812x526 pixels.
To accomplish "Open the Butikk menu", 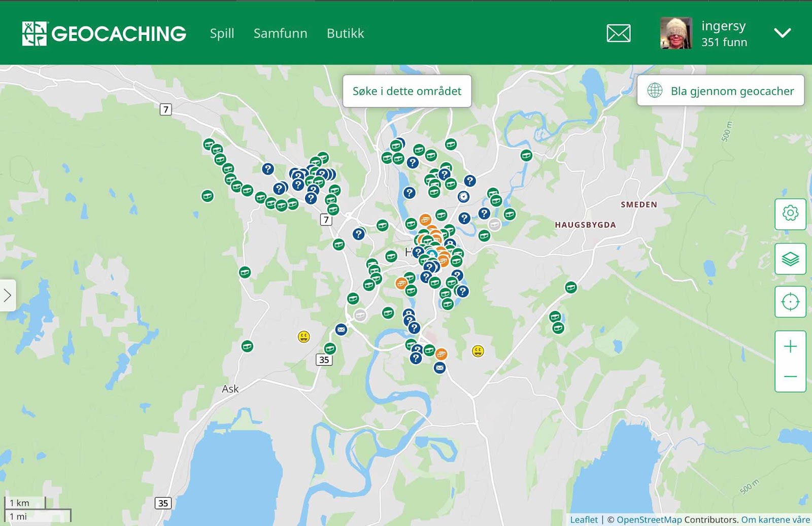I will tap(345, 33).
